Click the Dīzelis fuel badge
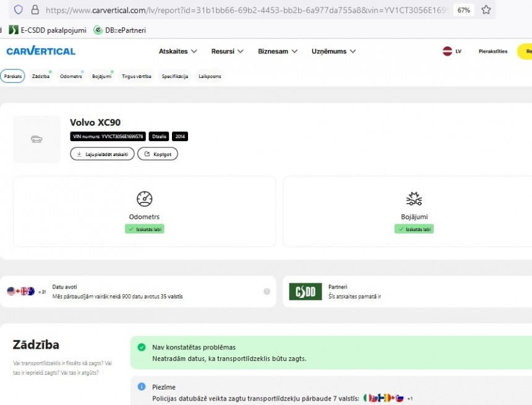Viewport: 532px width, 405px height. tap(159, 136)
